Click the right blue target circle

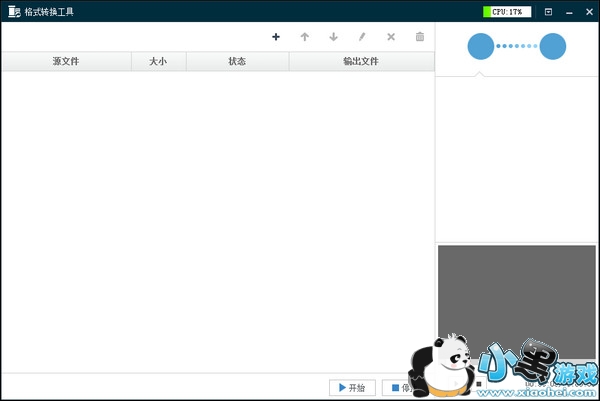click(552, 46)
